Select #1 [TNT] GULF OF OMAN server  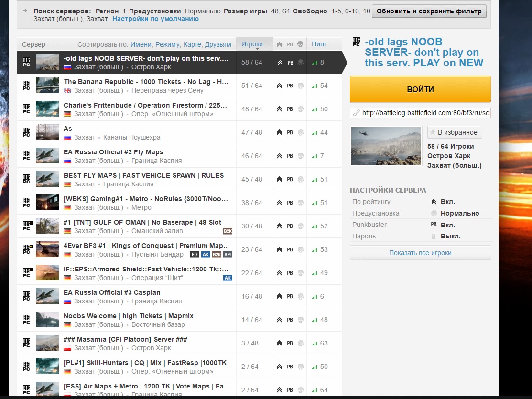179,226
